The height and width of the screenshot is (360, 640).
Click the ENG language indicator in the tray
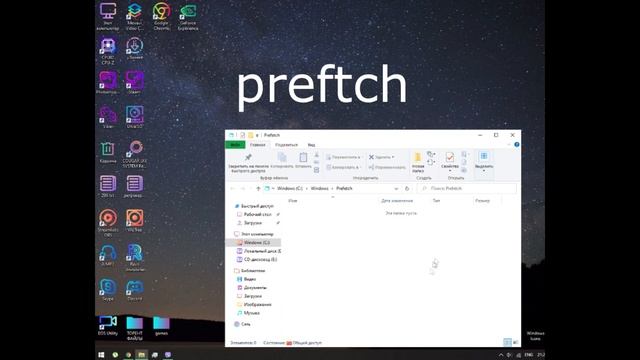click(529, 355)
